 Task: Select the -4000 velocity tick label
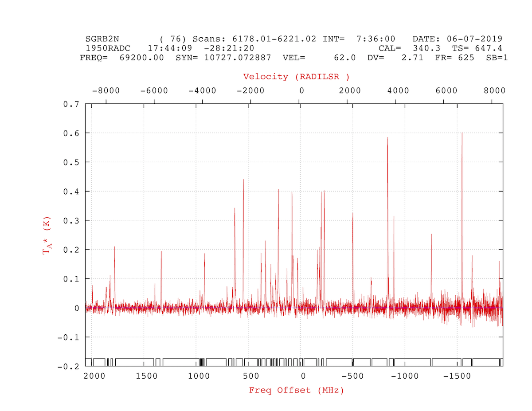(202, 90)
